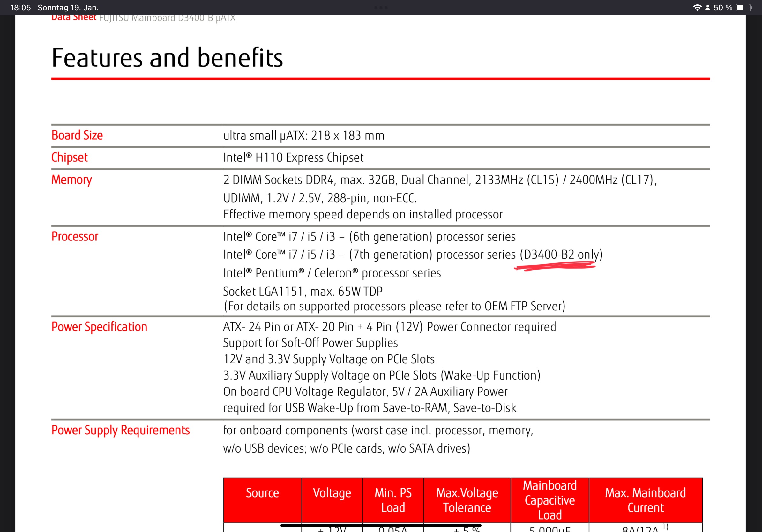Tap the 'Min. PS Load' table header

(393, 500)
